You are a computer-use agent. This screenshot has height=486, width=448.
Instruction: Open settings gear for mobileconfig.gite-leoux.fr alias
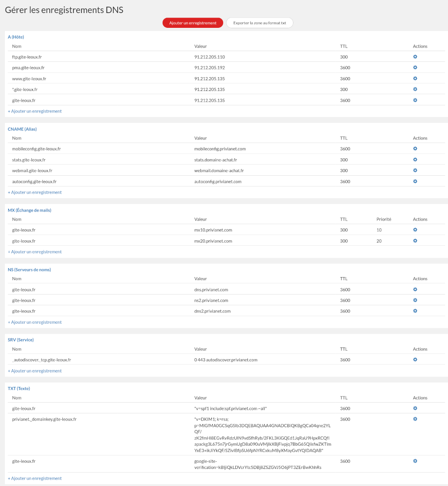pyautogui.click(x=415, y=149)
